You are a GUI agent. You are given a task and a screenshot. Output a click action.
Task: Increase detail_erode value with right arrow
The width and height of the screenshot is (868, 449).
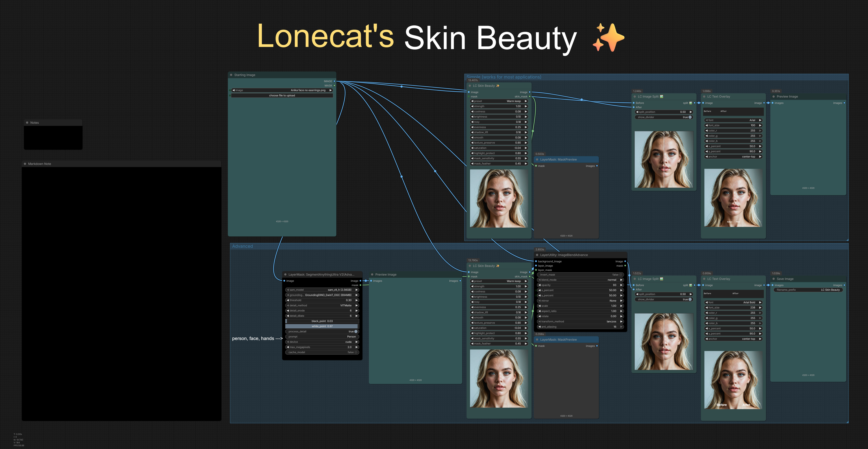pyautogui.click(x=357, y=311)
